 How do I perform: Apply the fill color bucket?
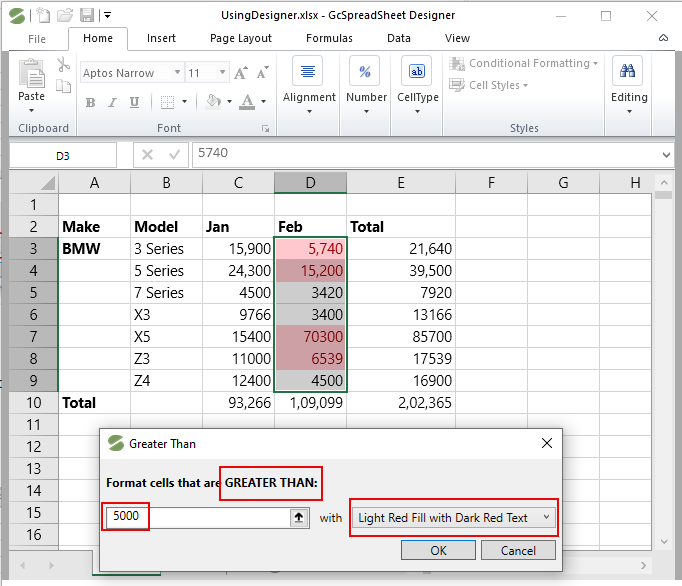214,102
